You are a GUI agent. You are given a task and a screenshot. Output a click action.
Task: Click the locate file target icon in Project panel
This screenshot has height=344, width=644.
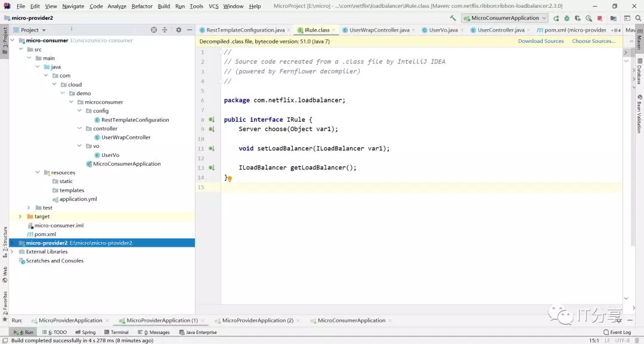coord(154,30)
